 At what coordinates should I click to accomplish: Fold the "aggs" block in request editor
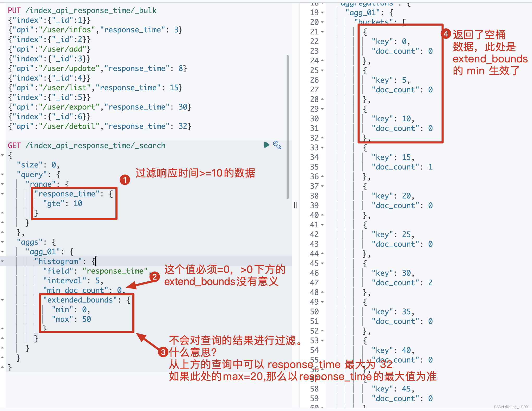coord(2,242)
